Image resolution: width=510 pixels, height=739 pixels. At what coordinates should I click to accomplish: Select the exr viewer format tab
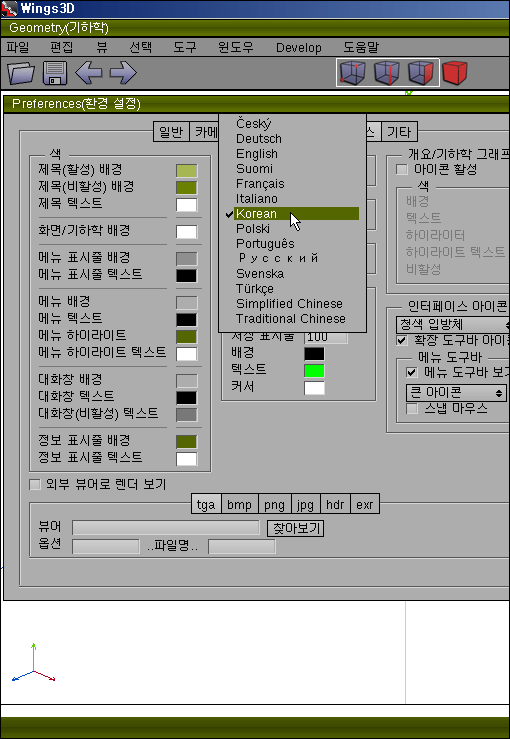pyautogui.click(x=365, y=504)
